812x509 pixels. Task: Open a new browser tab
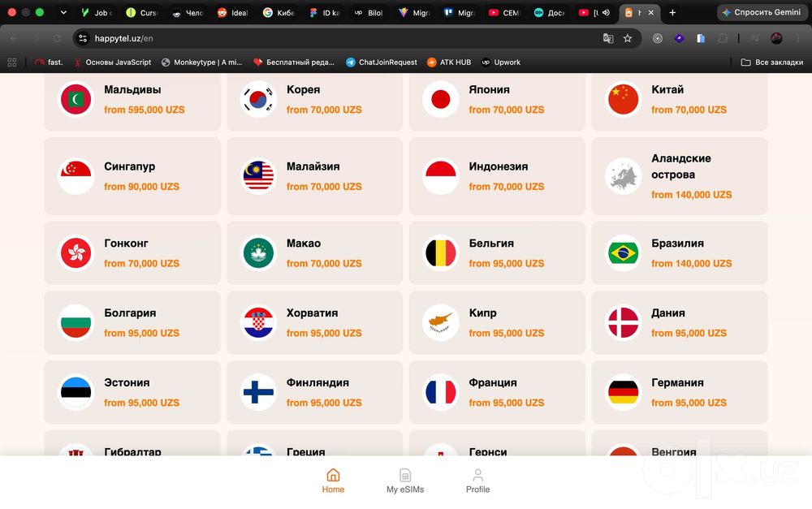[x=672, y=12]
